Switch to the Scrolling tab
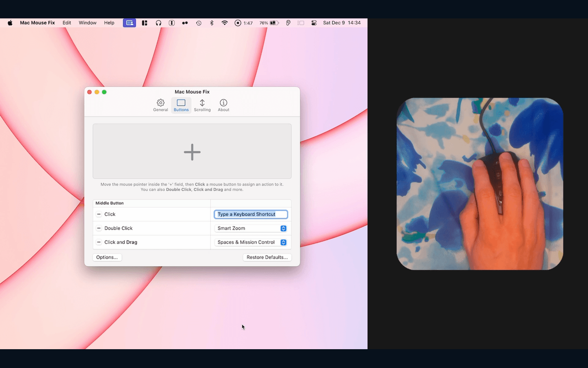 (x=202, y=105)
